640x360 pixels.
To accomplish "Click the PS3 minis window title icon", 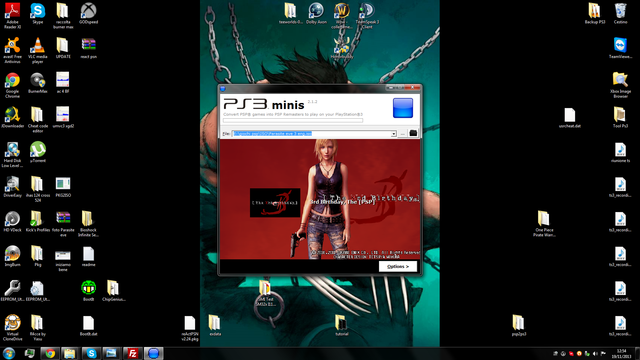I will [x=222, y=88].
